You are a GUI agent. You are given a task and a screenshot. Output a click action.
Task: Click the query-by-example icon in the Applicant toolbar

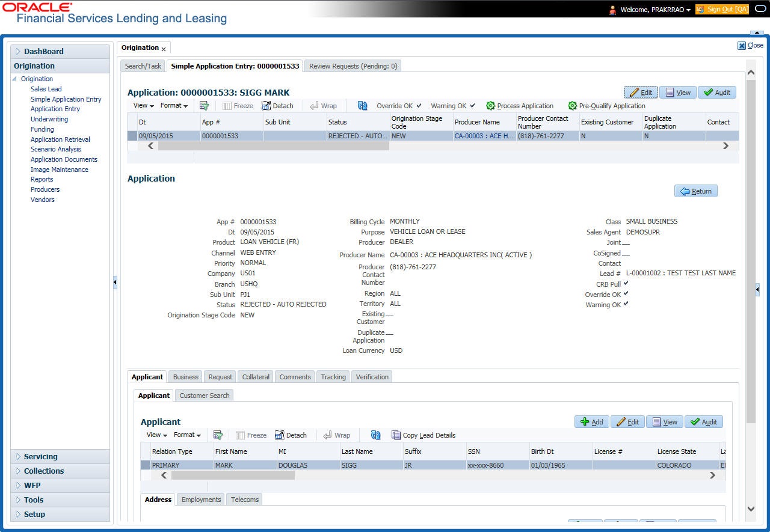point(218,435)
